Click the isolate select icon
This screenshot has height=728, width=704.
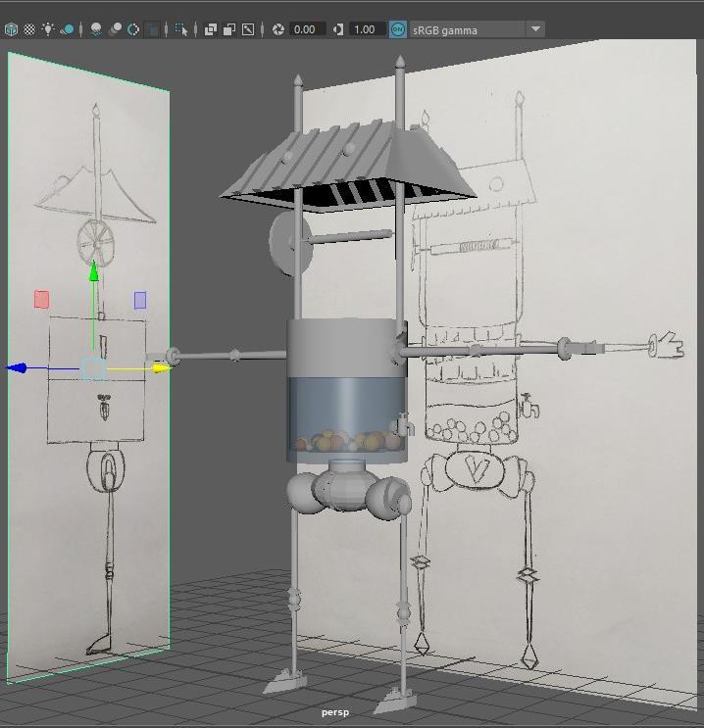click(181, 29)
